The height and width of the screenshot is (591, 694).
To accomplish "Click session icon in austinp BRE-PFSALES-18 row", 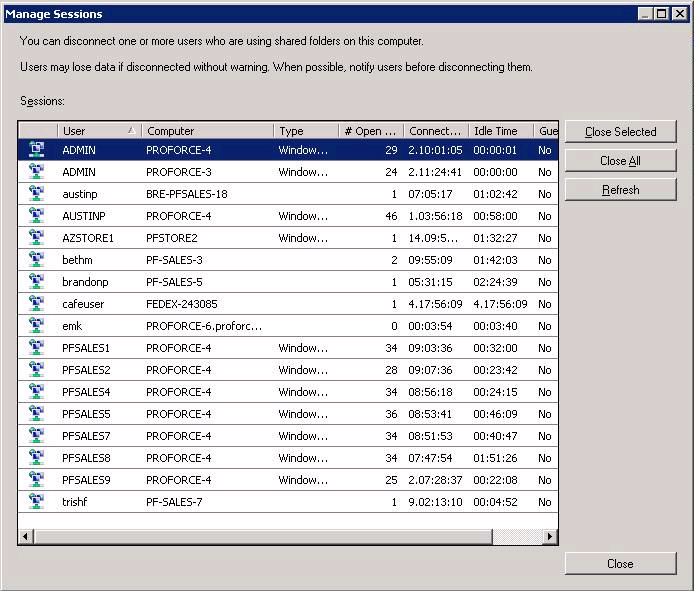I will (x=36, y=193).
